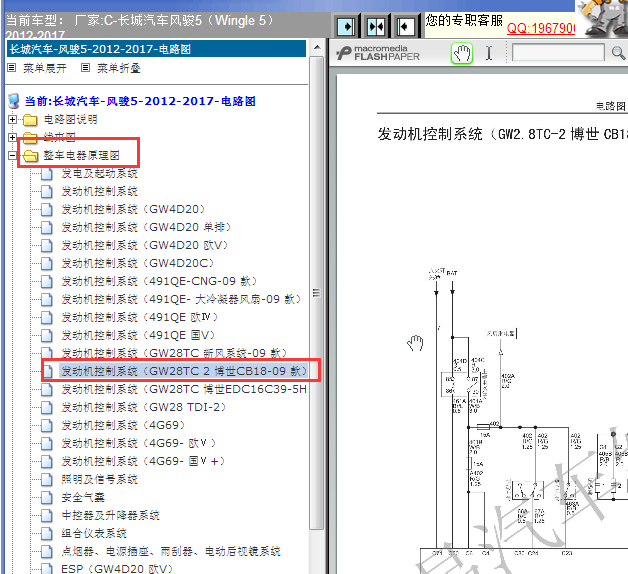Screen dimensions: 628x574
Task: Click the 当前:长城汽车-风骏5-2012-2017-电路图 root link
Action: 140,101
